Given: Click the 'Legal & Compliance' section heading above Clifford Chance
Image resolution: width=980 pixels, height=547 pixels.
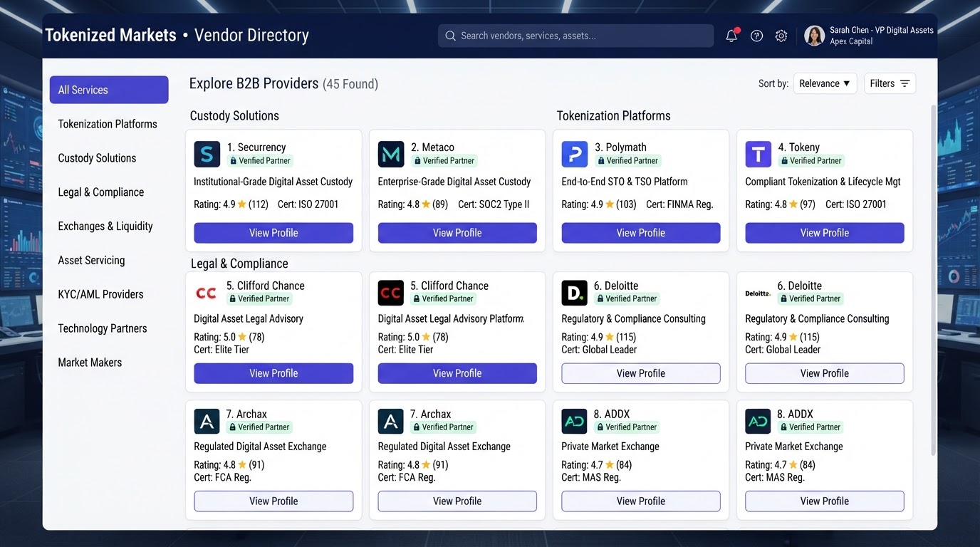Looking at the screenshot, I should [239, 264].
